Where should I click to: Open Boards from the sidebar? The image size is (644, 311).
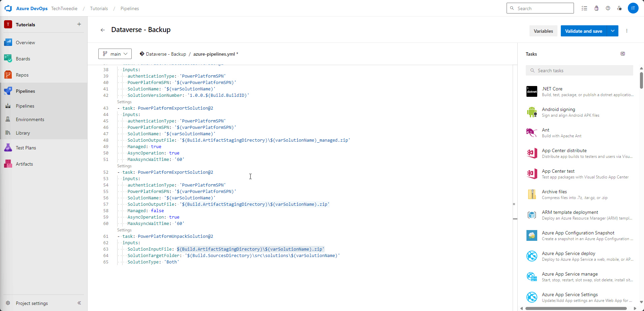23,58
